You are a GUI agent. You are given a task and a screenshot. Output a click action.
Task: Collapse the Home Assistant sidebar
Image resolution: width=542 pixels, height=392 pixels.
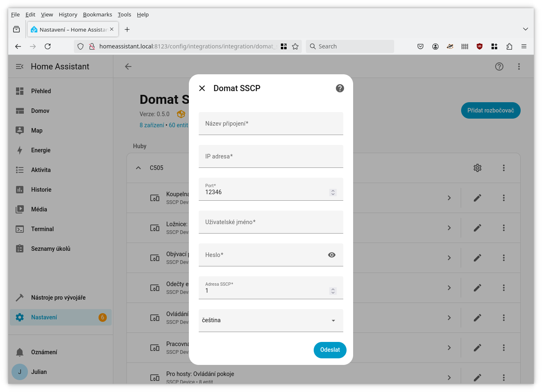[x=19, y=66]
